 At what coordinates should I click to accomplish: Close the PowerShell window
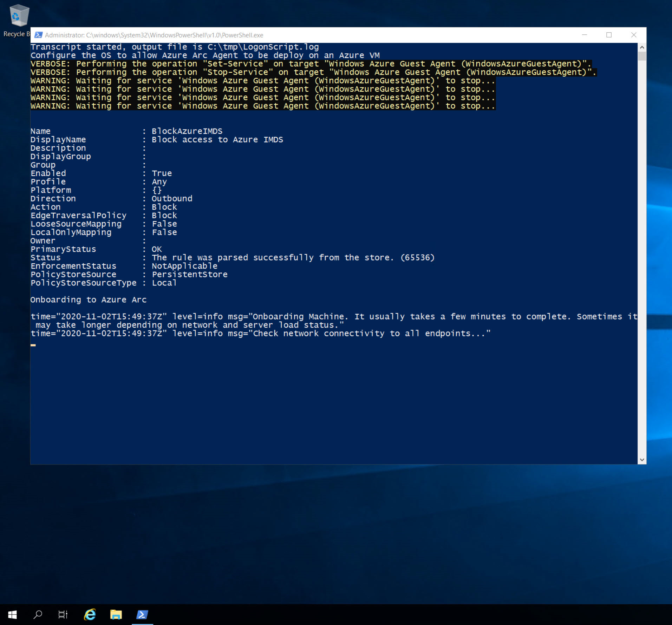click(634, 35)
